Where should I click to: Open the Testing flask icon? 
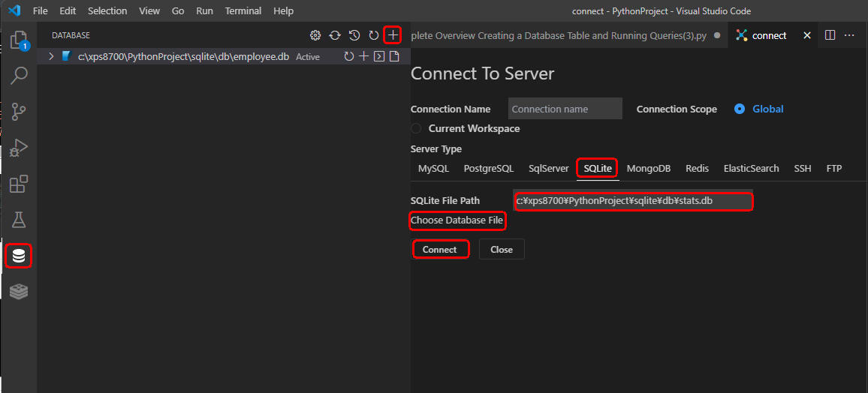pos(19,220)
